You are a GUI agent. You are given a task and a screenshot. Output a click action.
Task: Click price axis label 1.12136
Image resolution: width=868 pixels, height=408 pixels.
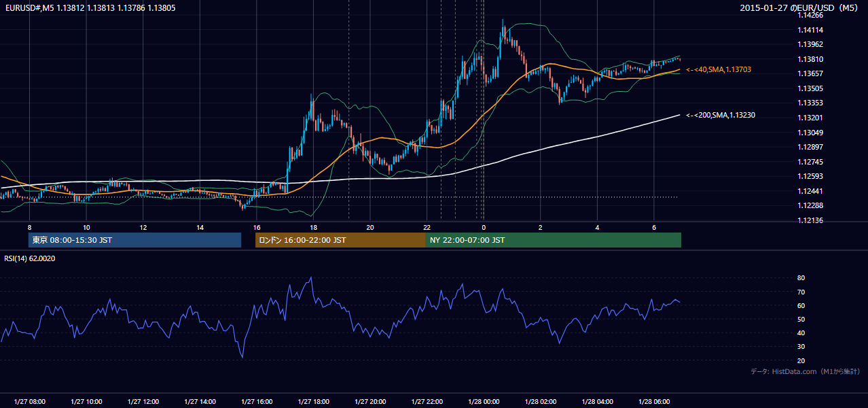810,220
